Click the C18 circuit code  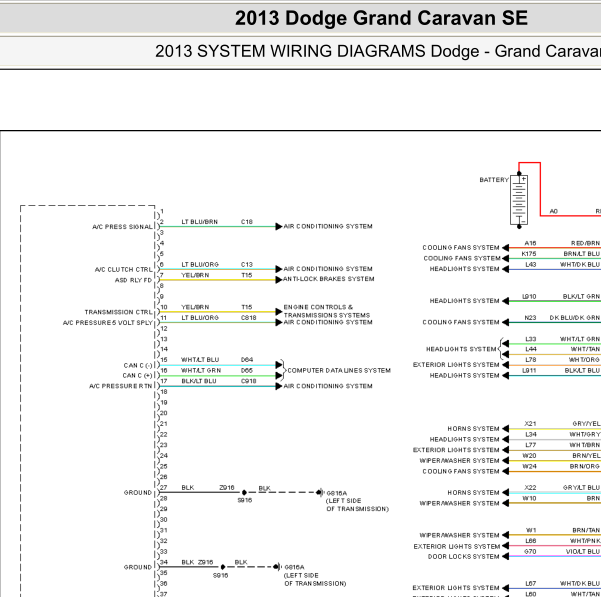tap(246, 222)
